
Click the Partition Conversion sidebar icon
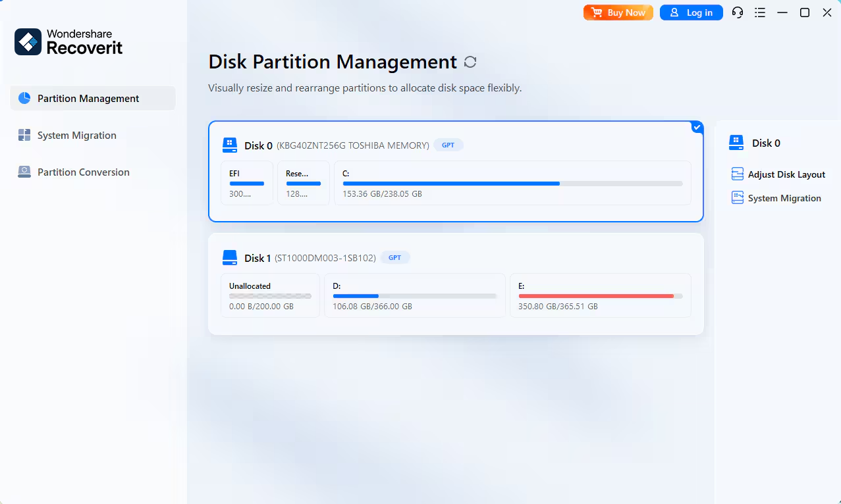(24, 172)
